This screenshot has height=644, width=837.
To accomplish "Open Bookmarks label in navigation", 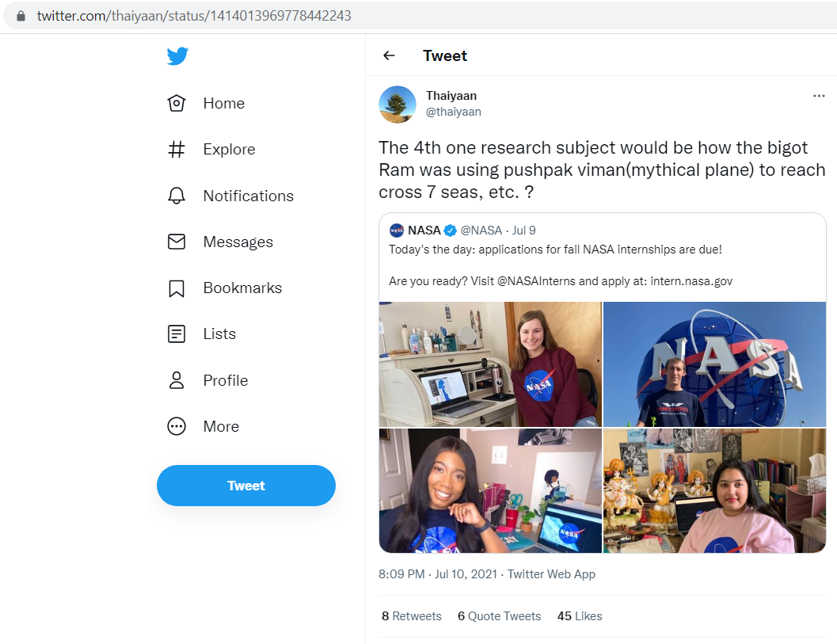I will coord(242,288).
